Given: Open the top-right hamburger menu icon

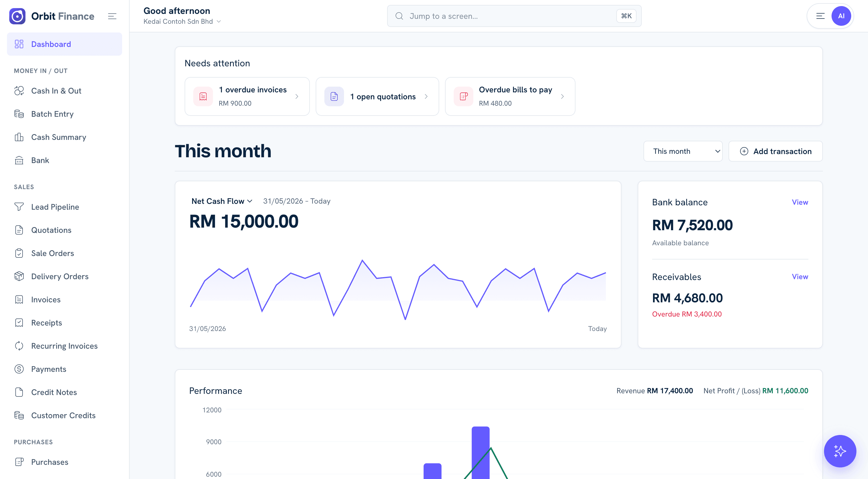Looking at the screenshot, I should coord(821,16).
